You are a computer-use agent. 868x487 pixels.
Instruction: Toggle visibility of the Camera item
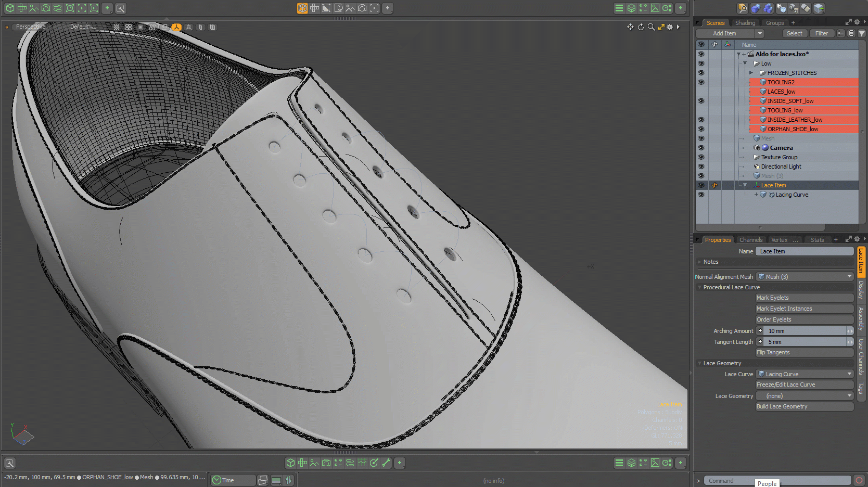(701, 148)
